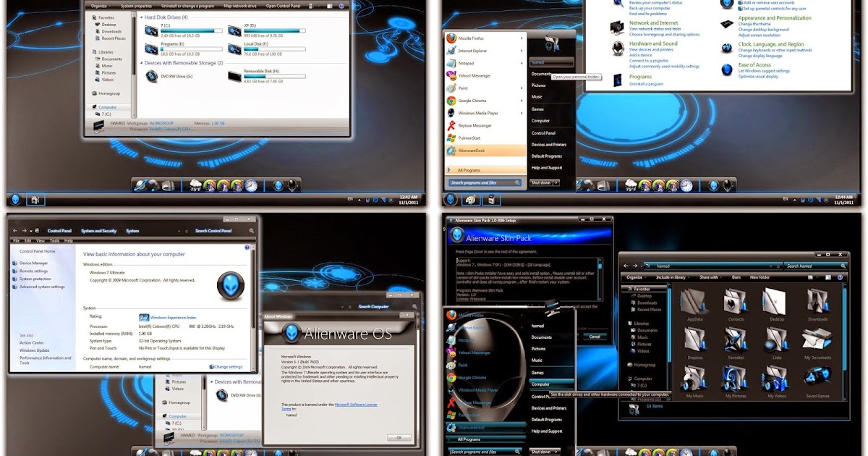Open the File menu in System window
The height and width of the screenshot is (456, 868).
pos(17,240)
